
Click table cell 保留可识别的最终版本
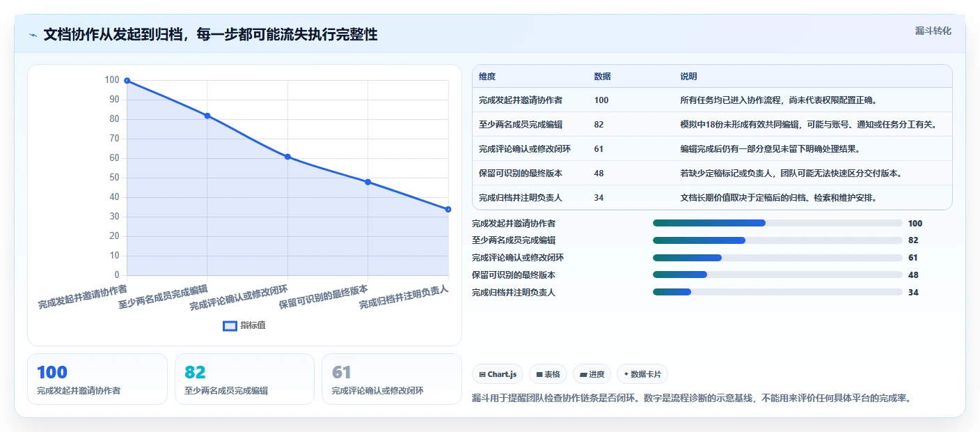tap(521, 173)
